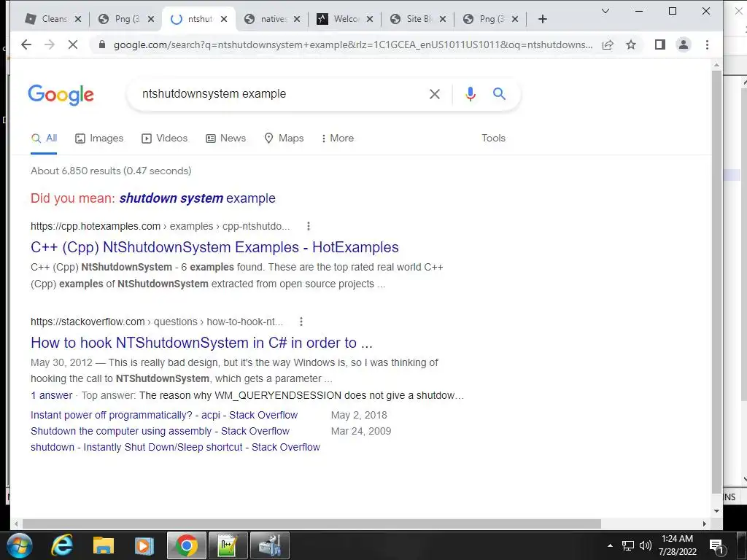Open the Chrome side panel
The image size is (747, 560).
[x=659, y=44]
